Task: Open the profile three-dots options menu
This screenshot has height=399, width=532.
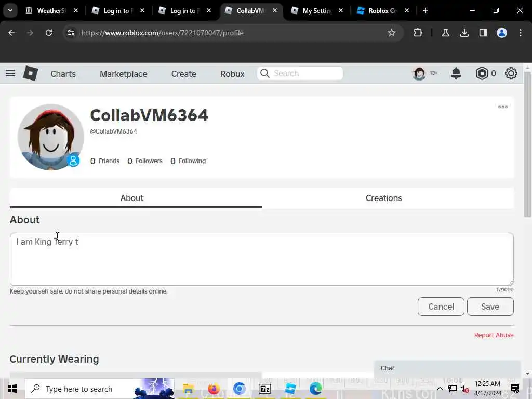Action: (x=503, y=107)
